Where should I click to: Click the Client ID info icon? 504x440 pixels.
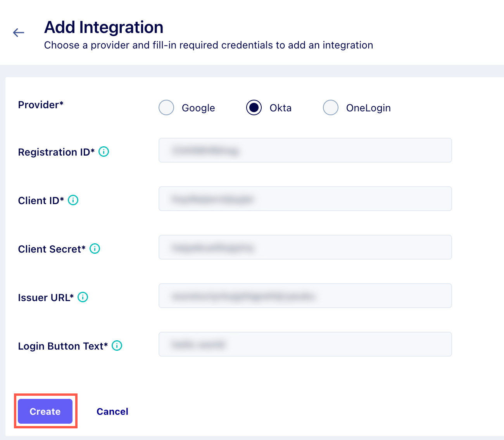point(73,200)
